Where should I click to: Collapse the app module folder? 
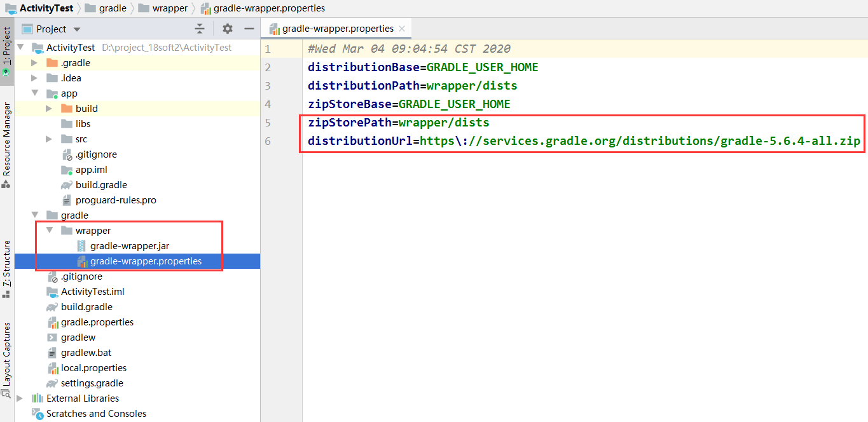click(34, 93)
